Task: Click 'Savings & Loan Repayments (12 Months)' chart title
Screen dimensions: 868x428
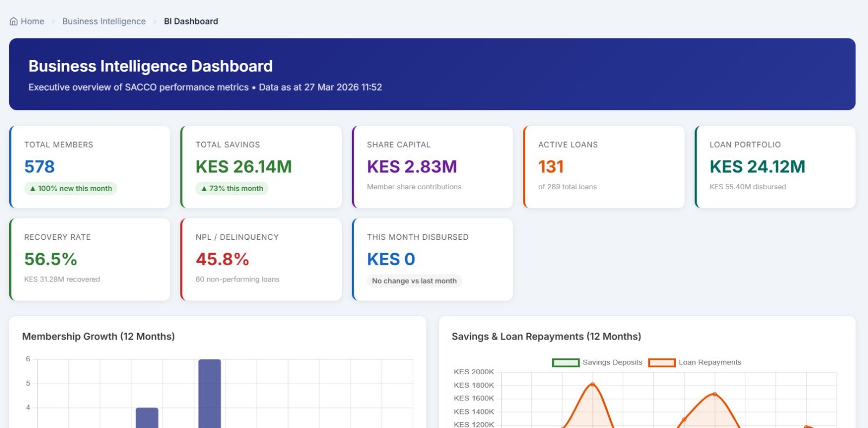Action: coord(546,337)
